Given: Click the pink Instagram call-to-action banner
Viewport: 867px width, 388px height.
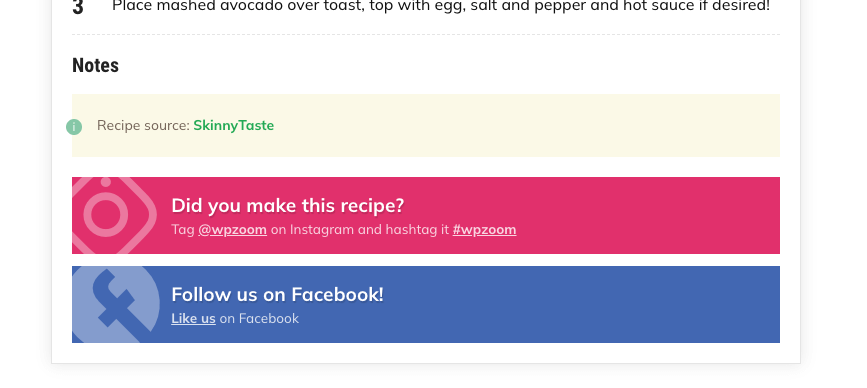Looking at the screenshot, I should tap(426, 216).
